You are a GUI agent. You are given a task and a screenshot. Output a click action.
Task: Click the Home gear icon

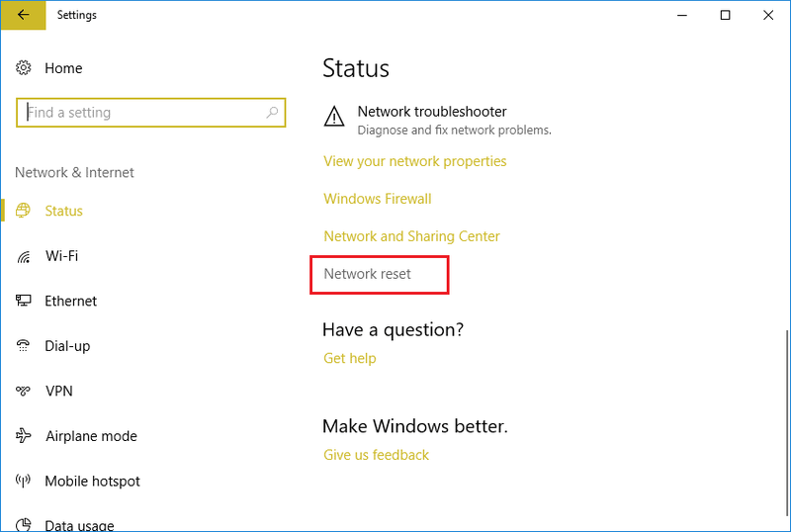24,68
